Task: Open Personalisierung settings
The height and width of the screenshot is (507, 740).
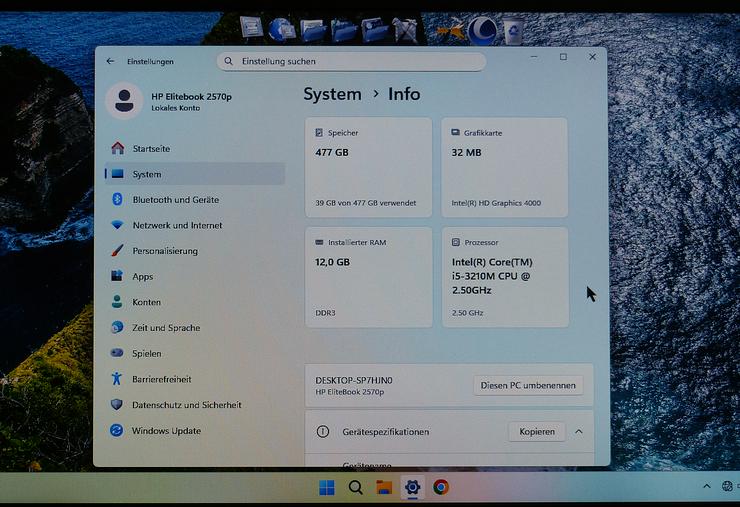Action: pyautogui.click(x=194, y=251)
